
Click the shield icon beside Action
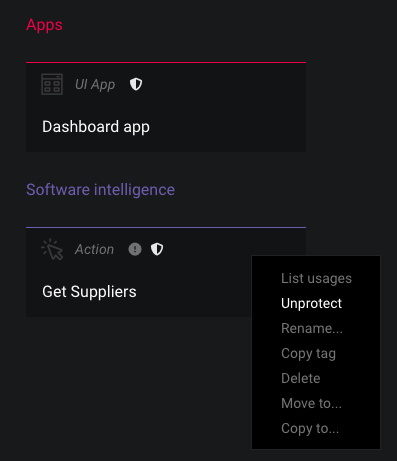[x=157, y=249]
